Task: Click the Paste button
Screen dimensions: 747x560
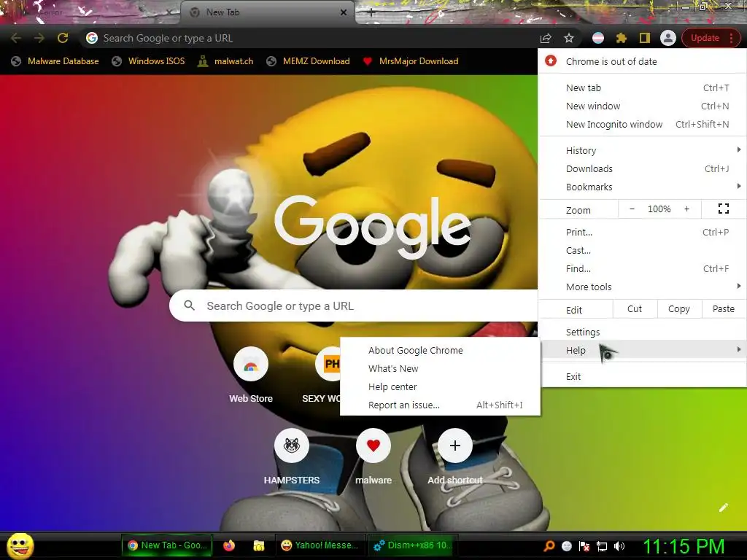Action: tap(723, 309)
